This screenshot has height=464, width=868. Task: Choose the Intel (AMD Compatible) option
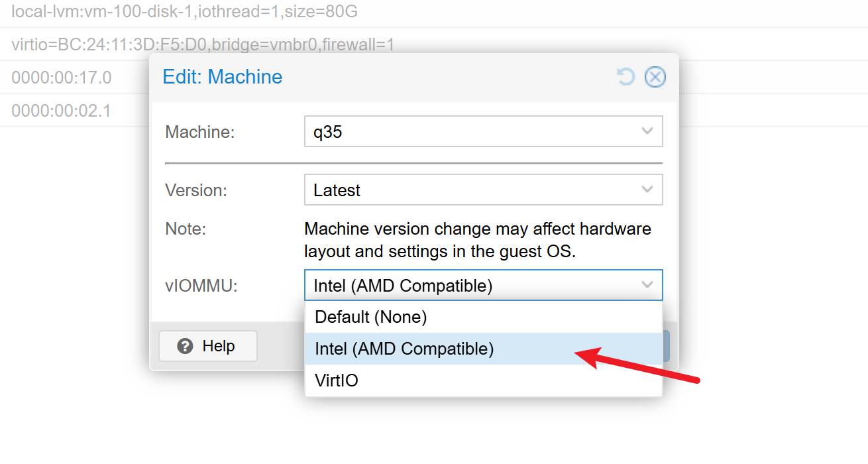point(404,349)
